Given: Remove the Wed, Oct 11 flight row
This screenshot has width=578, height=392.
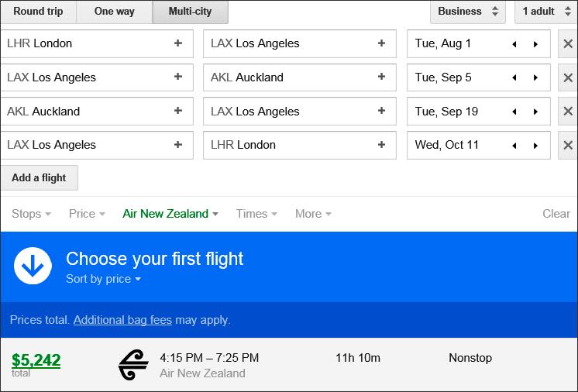Looking at the screenshot, I should tap(568, 145).
